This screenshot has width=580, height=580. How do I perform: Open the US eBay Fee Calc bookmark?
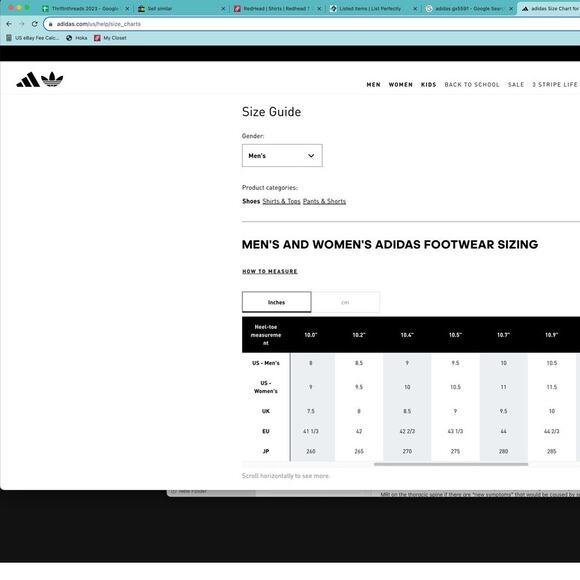(x=33, y=38)
